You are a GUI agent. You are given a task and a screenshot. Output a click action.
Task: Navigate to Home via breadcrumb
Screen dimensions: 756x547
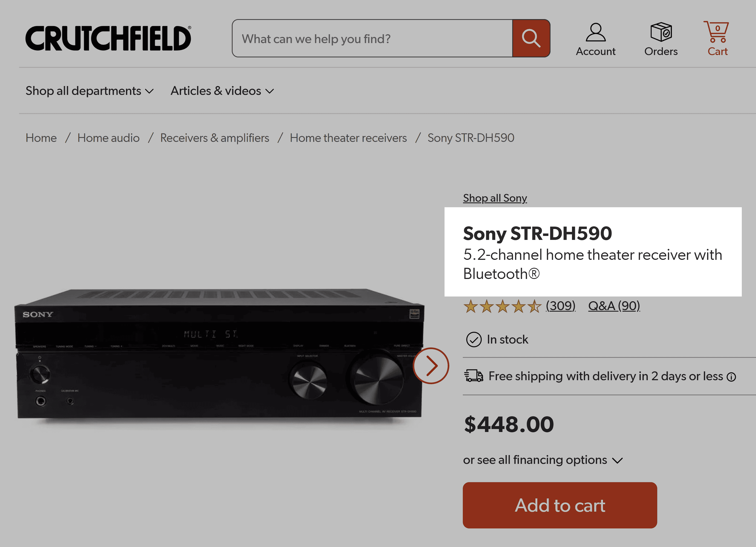pyautogui.click(x=41, y=138)
